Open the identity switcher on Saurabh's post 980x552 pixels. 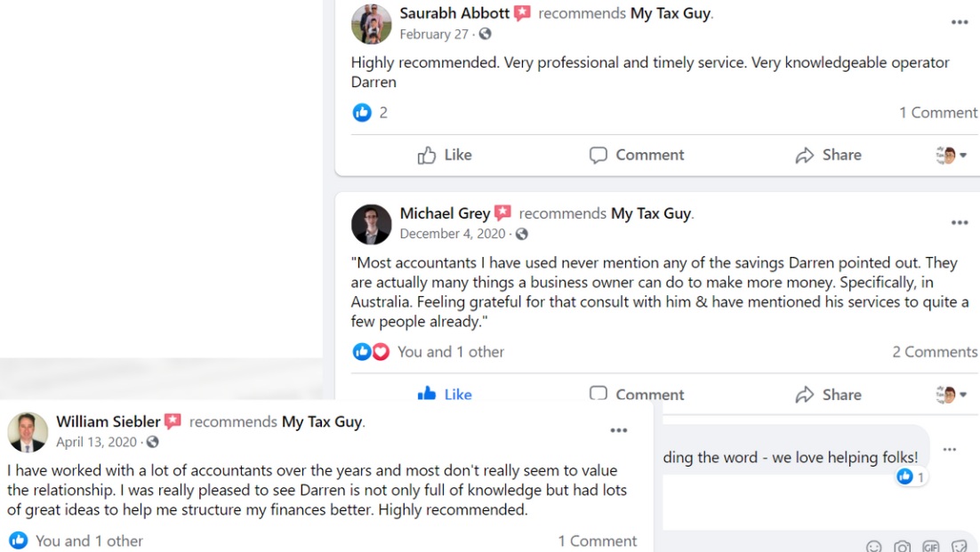(951, 156)
